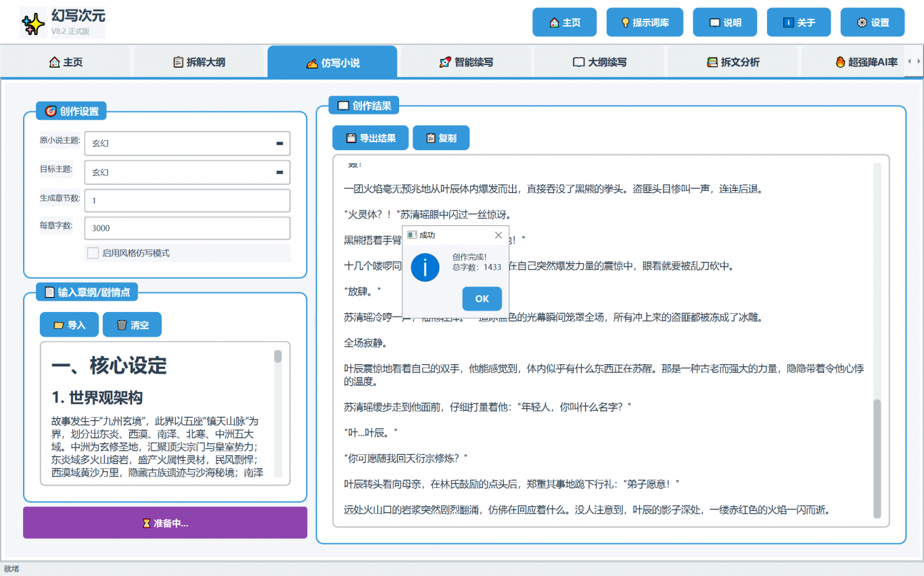Open the 提示词库 lightbulb button

pos(645,22)
